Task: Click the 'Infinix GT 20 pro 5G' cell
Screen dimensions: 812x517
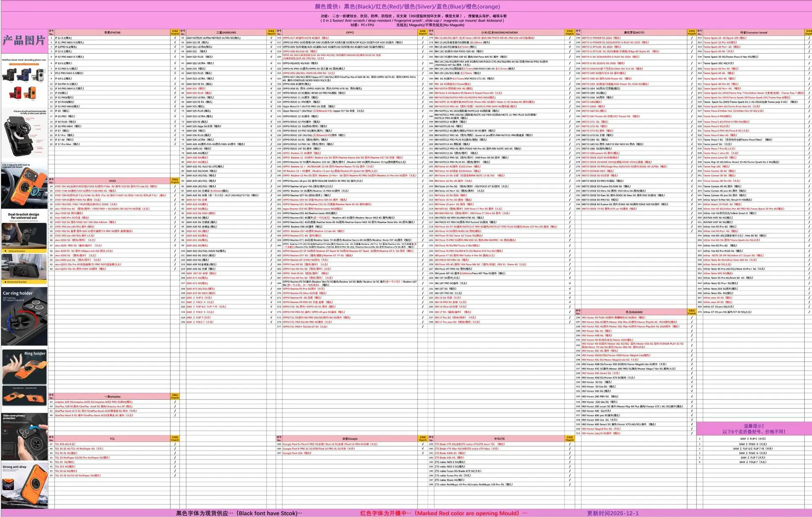Action: (x=754, y=307)
